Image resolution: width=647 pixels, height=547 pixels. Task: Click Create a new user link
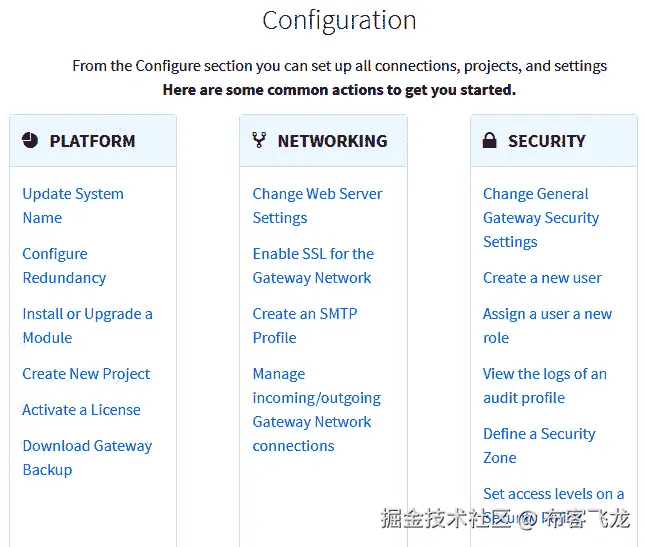point(542,278)
